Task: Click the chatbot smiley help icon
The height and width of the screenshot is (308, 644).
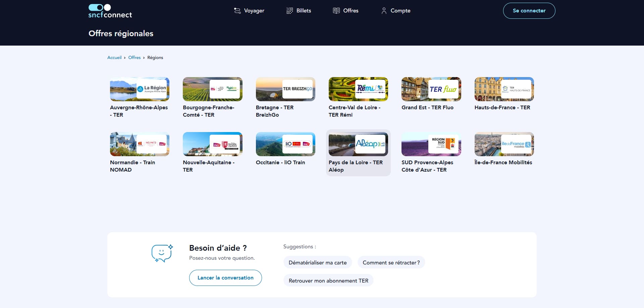Action: (162, 253)
